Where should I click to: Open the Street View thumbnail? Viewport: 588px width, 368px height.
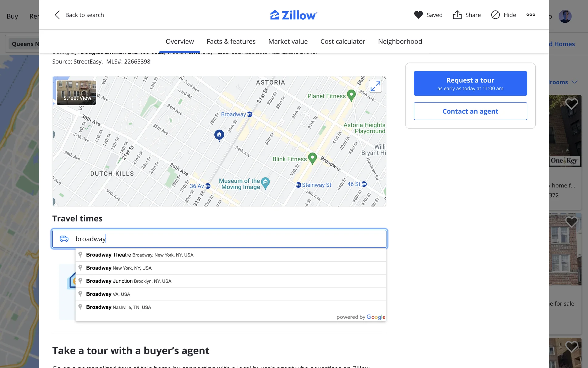click(x=76, y=93)
